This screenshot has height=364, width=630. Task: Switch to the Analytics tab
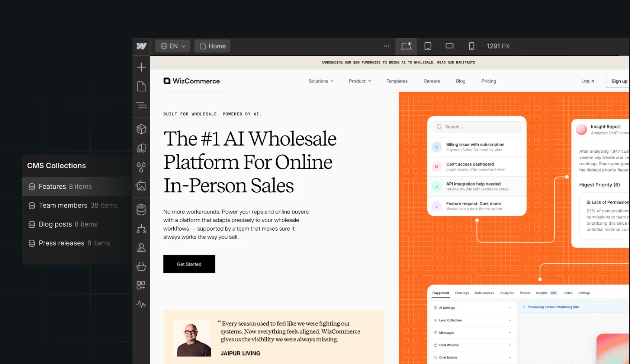(x=507, y=293)
